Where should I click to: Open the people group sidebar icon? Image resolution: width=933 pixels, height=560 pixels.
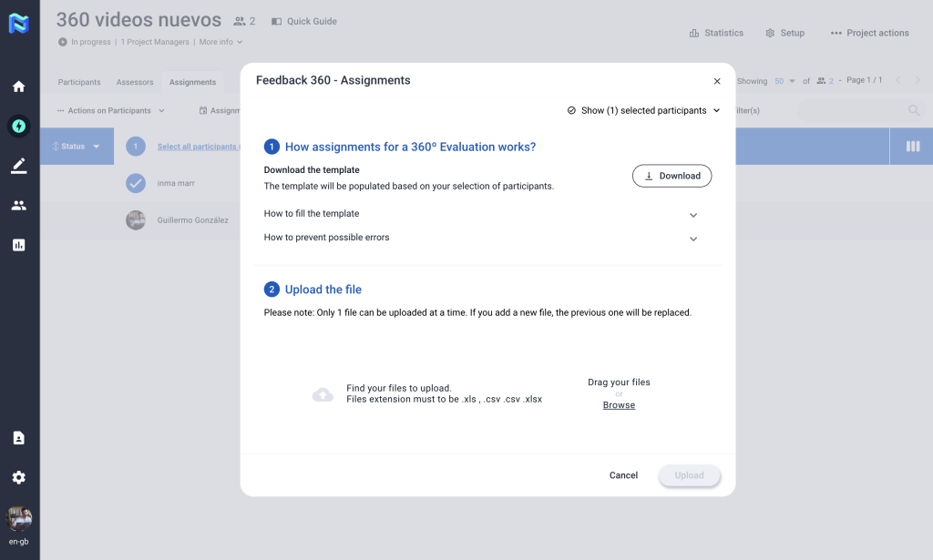(x=18, y=206)
